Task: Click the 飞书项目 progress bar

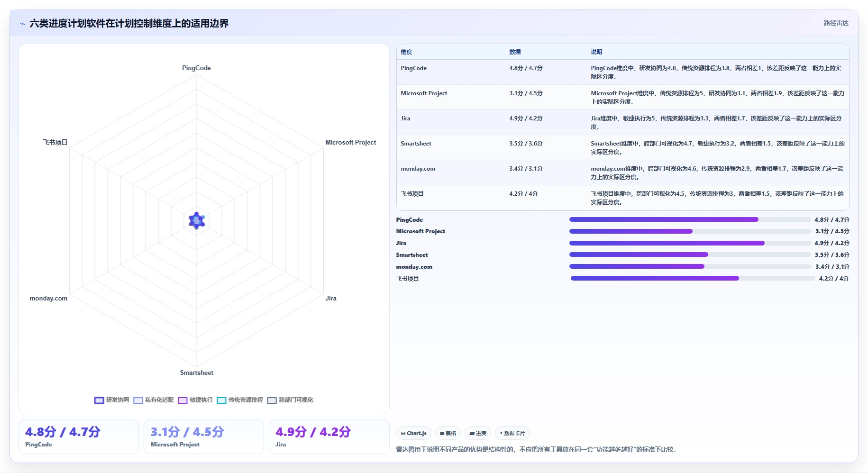Action: click(693, 278)
